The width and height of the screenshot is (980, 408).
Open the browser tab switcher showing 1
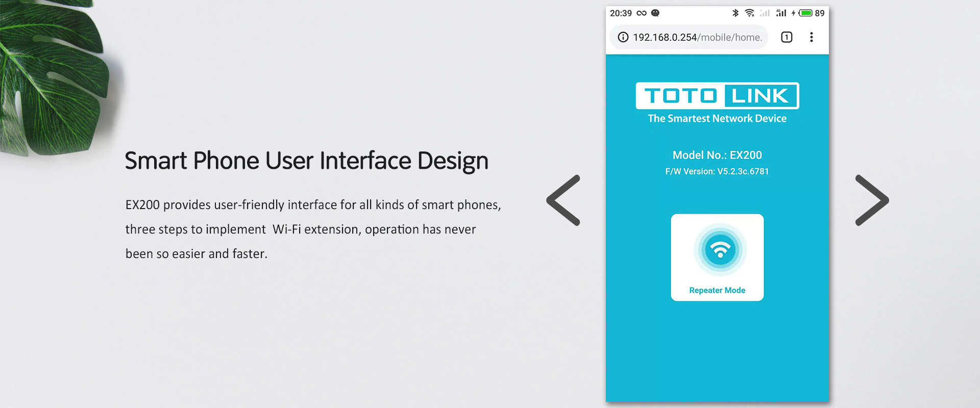[x=787, y=37]
